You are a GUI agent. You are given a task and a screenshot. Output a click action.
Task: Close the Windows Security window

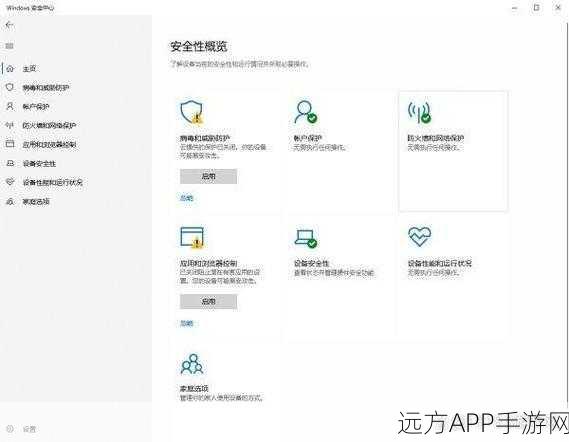pyautogui.click(x=558, y=8)
